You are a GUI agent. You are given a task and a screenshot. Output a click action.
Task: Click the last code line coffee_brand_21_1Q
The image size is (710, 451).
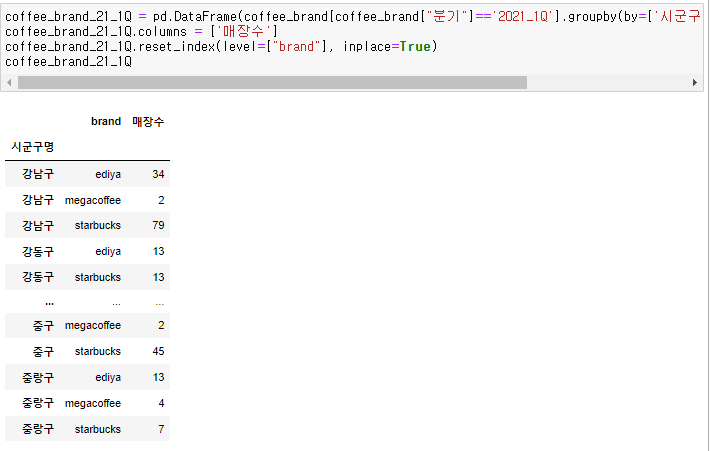click(x=68, y=62)
